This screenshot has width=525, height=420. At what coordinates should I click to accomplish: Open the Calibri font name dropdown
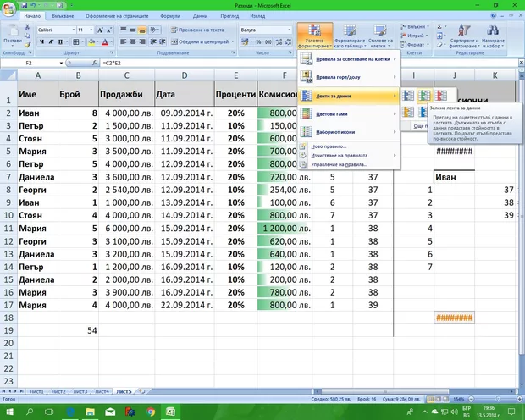(x=72, y=30)
